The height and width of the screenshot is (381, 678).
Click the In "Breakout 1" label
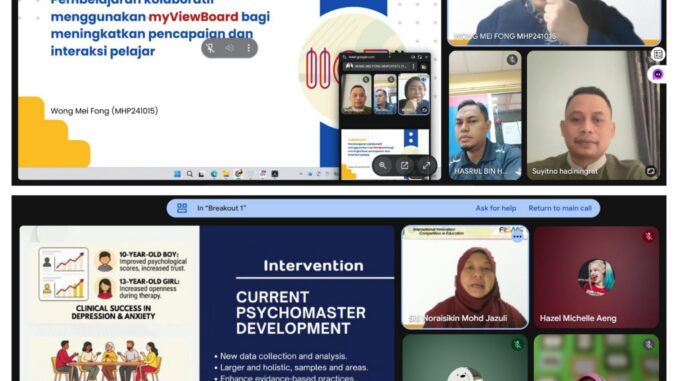(x=221, y=208)
